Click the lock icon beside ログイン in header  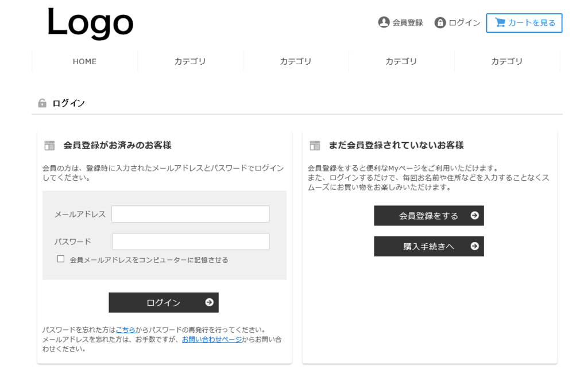[x=439, y=22]
